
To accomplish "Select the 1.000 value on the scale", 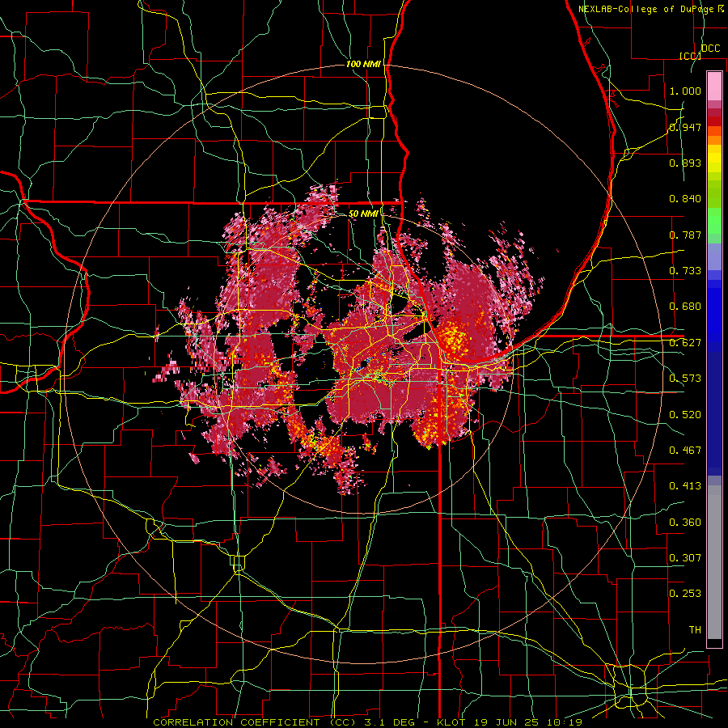I will (x=685, y=91).
